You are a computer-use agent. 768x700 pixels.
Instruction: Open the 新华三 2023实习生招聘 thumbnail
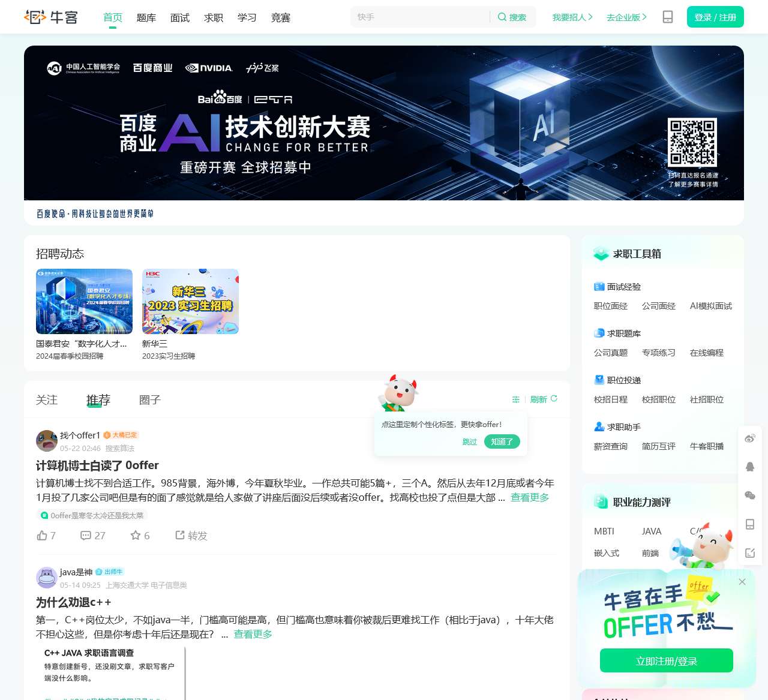(x=190, y=301)
